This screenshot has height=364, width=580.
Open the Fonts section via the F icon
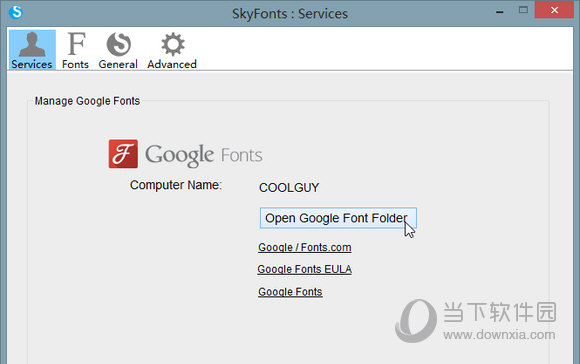tap(76, 44)
